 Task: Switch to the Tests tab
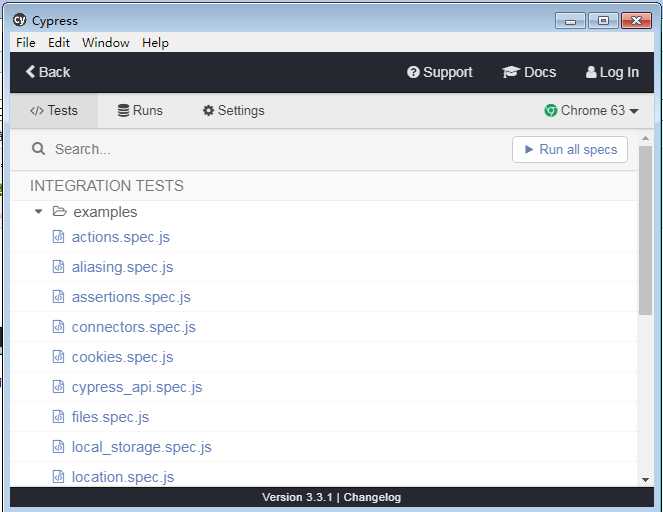pyautogui.click(x=54, y=111)
